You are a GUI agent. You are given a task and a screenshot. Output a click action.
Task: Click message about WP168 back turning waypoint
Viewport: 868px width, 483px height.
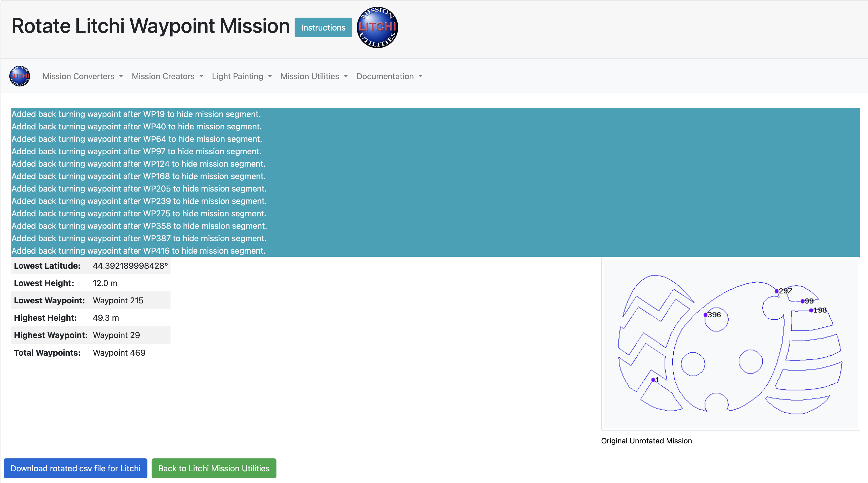point(138,176)
